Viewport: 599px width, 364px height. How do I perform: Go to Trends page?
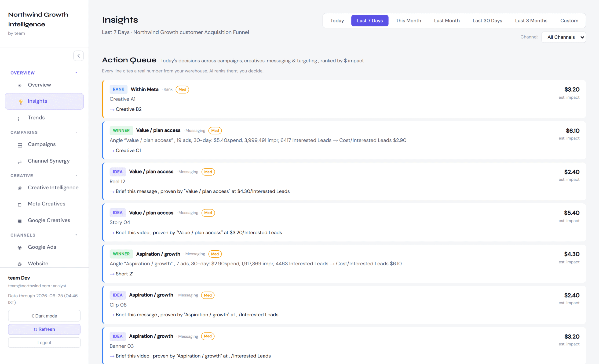[x=44, y=118]
